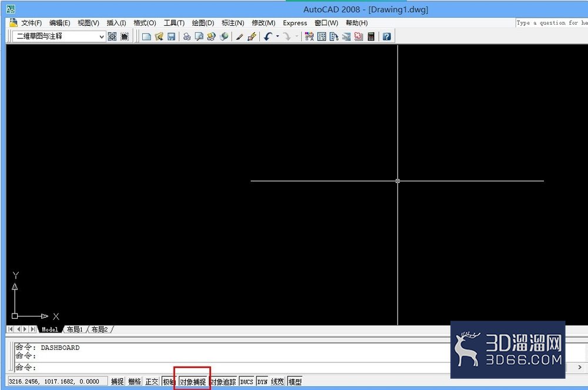588x390 pixels.
Task: Toggle 极轴 polar tracking in status bar
Action: point(168,381)
